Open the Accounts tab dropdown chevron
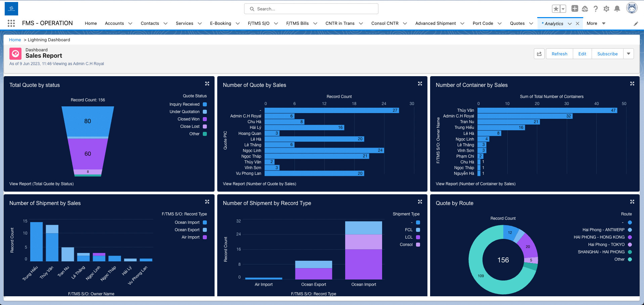644x305 pixels. pos(130,23)
